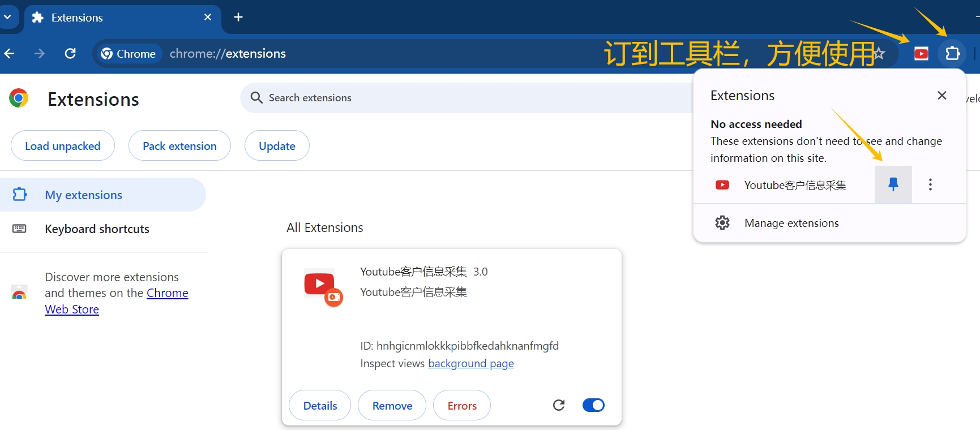Click the Keyboard shortcuts keyboard icon
Screen dimensions: 980x430
click(x=19, y=229)
